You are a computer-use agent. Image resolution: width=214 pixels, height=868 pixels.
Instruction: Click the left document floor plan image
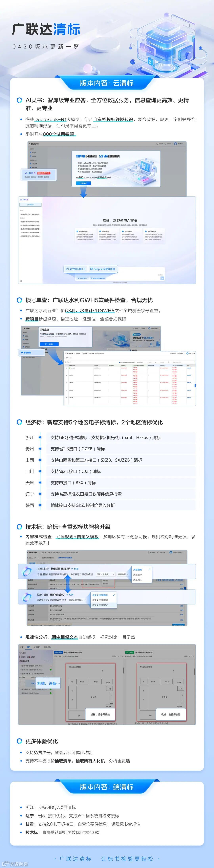point(91,692)
